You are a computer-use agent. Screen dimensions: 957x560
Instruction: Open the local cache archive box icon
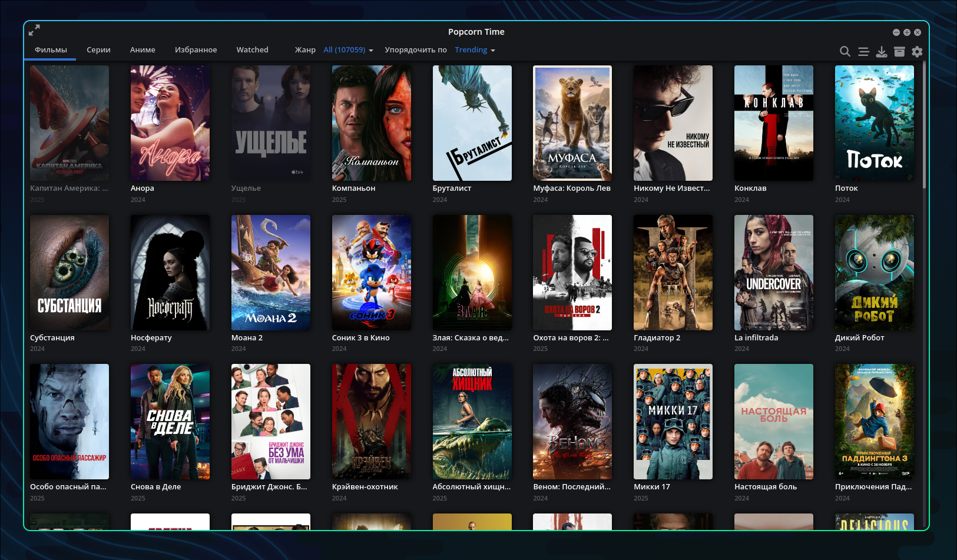point(899,51)
